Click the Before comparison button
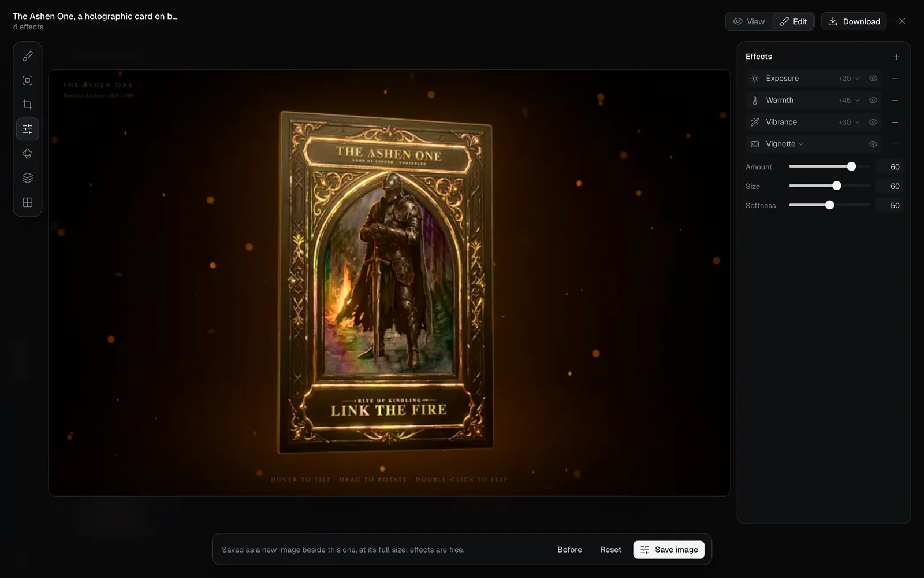The height and width of the screenshot is (578, 924). coord(569,550)
